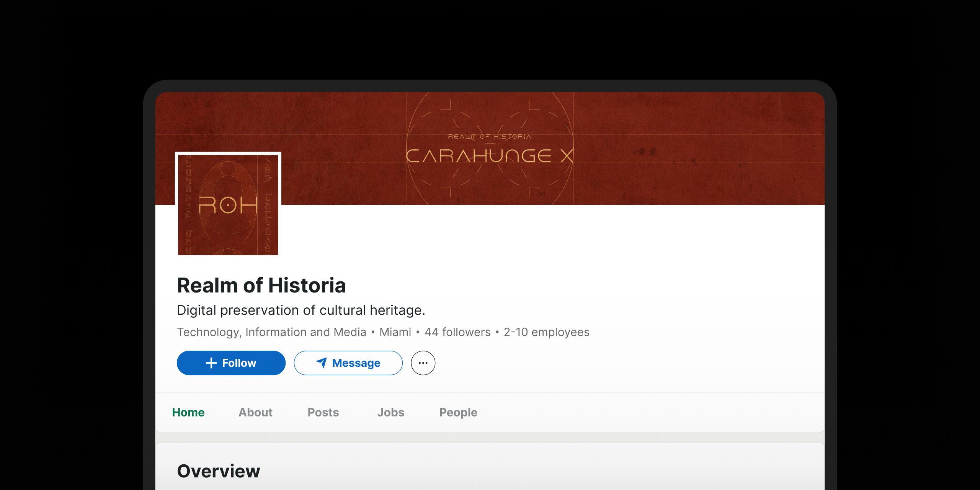
Task: View the 44 followers list
Action: 457,332
